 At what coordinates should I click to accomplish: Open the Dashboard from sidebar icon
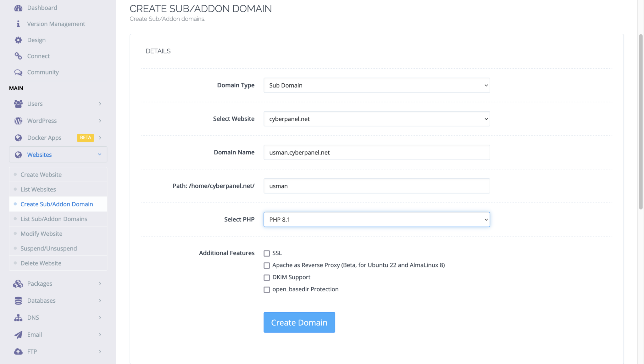pyautogui.click(x=18, y=8)
